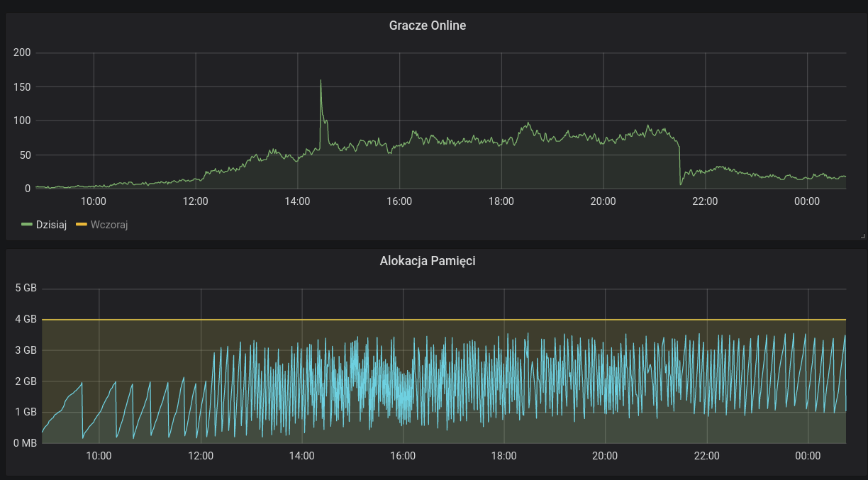Toggle the Dzisiaj series in the legend
The image size is (868, 480).
click(51, 225)
